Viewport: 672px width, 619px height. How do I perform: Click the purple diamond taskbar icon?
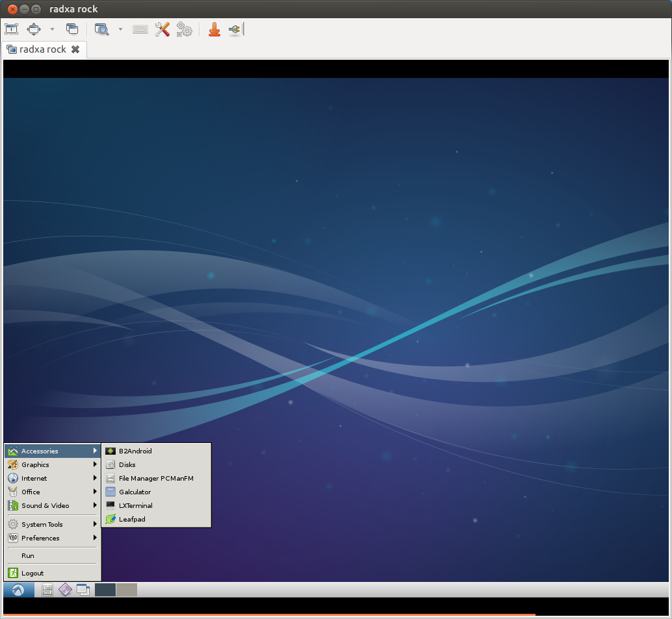[x=65, y=589]
